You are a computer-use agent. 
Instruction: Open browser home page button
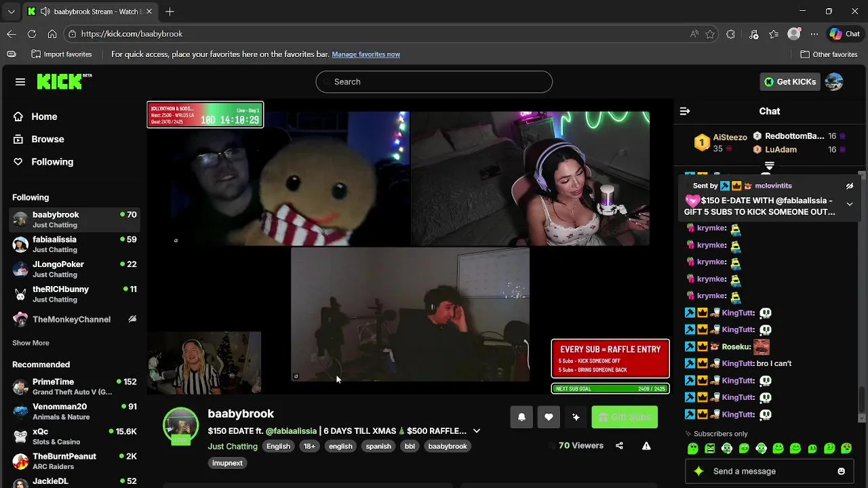pyautogui.click(x=52, y=34)
